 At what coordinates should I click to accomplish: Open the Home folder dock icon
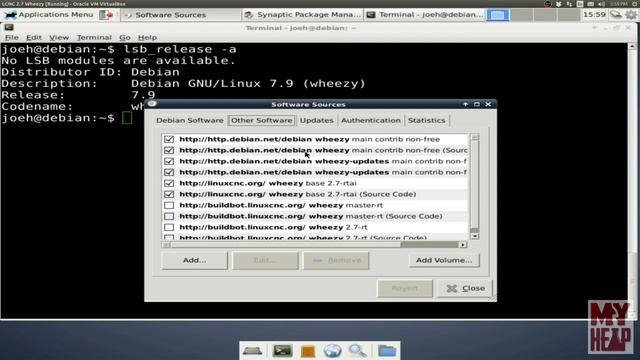tap(387, 351)
